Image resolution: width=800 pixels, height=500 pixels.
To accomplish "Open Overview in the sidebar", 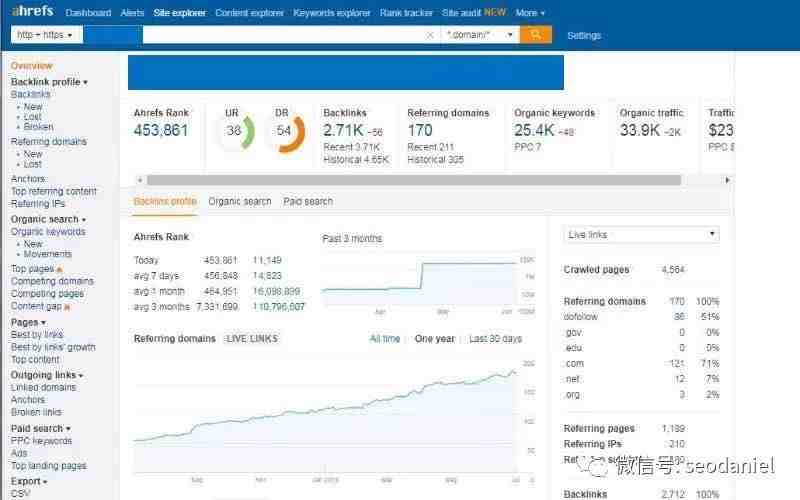I will pos(31,66).
